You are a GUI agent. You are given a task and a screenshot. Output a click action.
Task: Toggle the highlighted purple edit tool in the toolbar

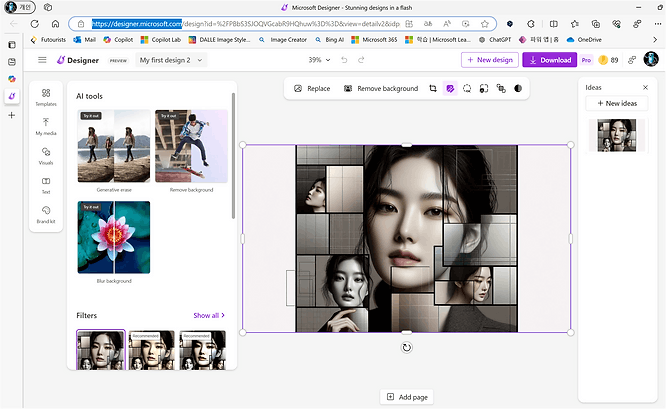coord(450,88)
